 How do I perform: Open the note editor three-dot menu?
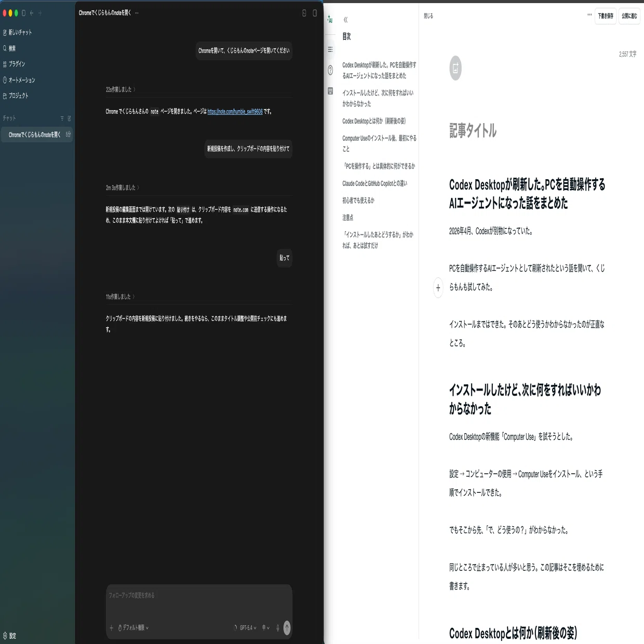589,15
